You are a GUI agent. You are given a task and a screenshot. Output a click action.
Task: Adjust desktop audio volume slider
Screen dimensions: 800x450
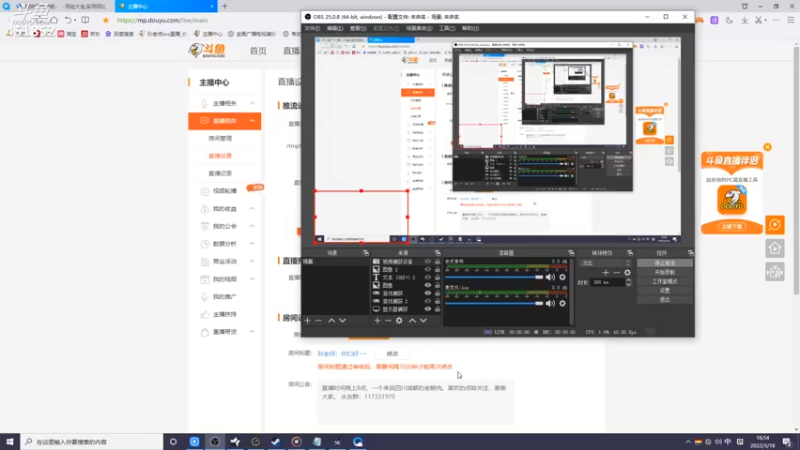tap(494, 277)
